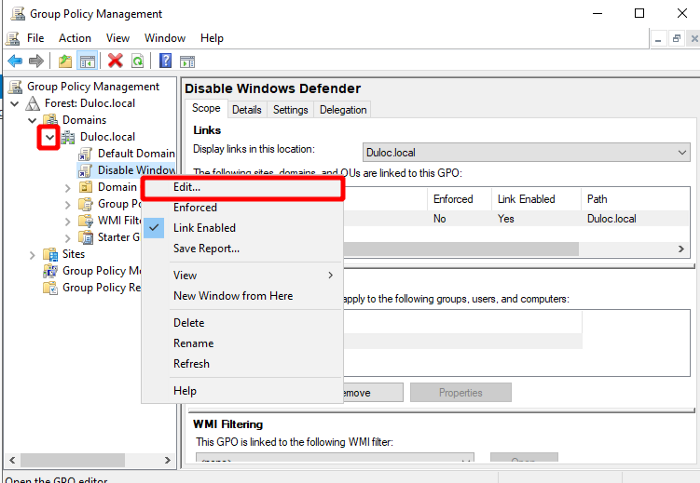
Task: Choose Delete from the context menu
Action: 242,323
